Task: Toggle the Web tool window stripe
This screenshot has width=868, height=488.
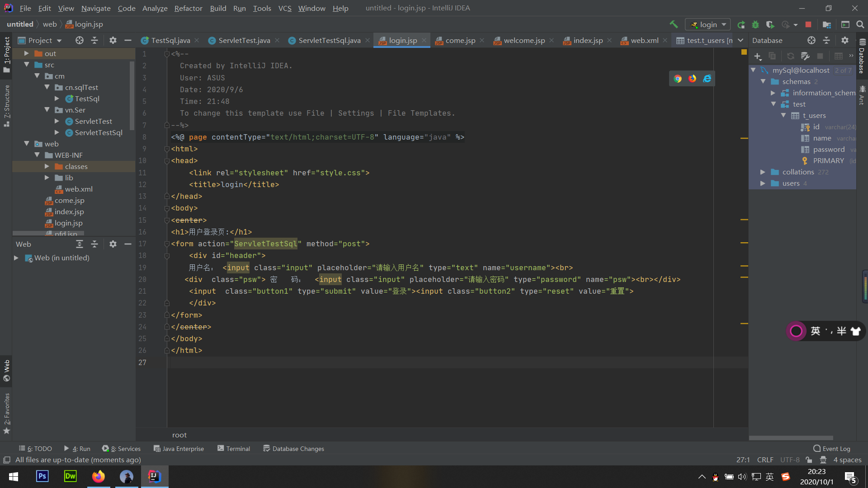Action: click(6, 371)
